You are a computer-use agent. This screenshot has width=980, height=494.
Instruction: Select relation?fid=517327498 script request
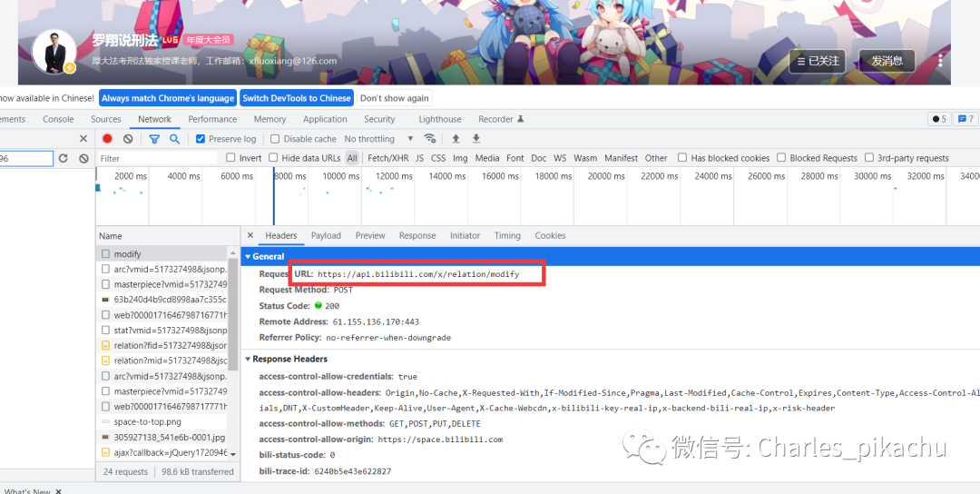(x=163, y=345)
